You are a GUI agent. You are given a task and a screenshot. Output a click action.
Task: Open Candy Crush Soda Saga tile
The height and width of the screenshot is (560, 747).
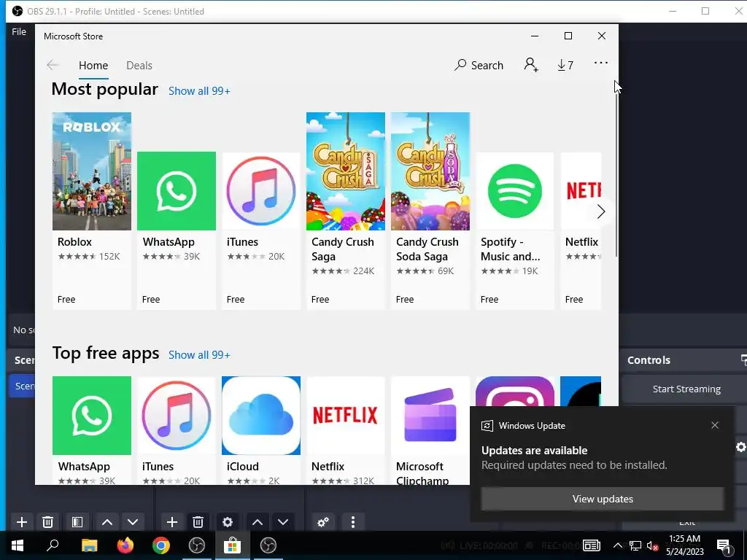point(430,211)
